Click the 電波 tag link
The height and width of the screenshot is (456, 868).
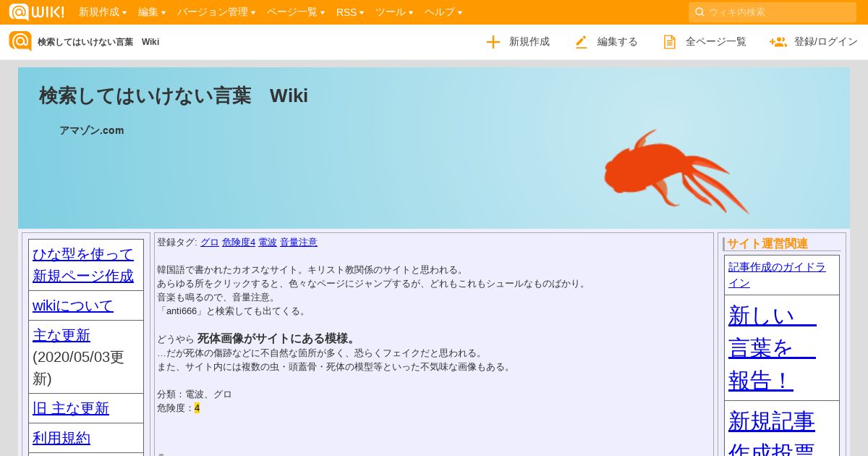coord(268,242)
